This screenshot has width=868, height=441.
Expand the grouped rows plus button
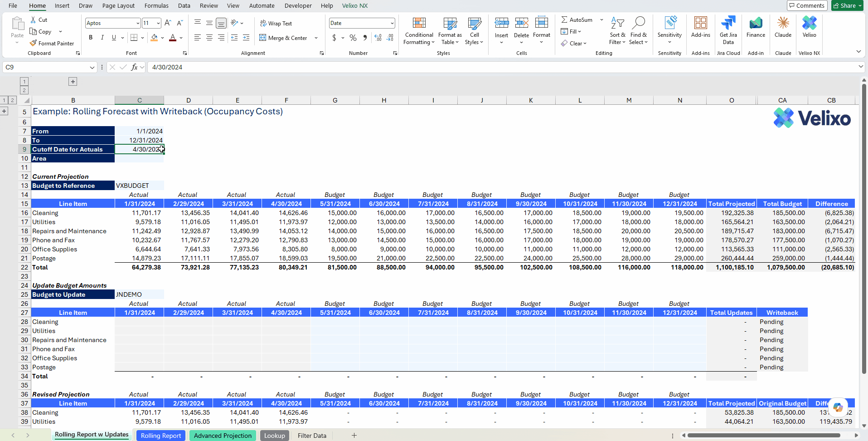4,111
